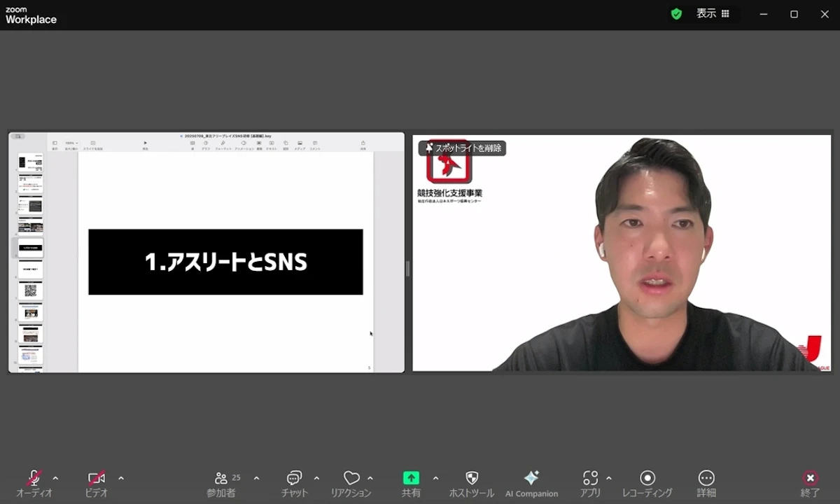Click the green 共有 share screen icon
The width and height of the screenshot is (840, 504).
pyautogui.click(x=411, y=478)
